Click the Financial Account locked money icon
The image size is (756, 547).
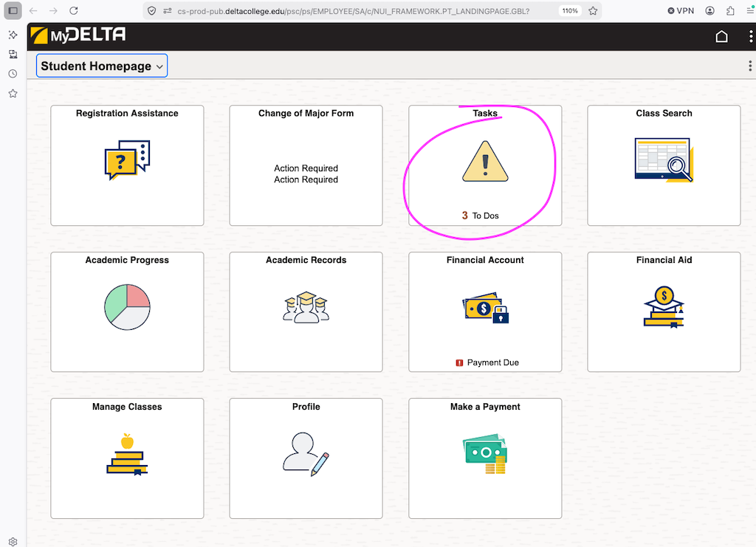[x=486, y=308]
